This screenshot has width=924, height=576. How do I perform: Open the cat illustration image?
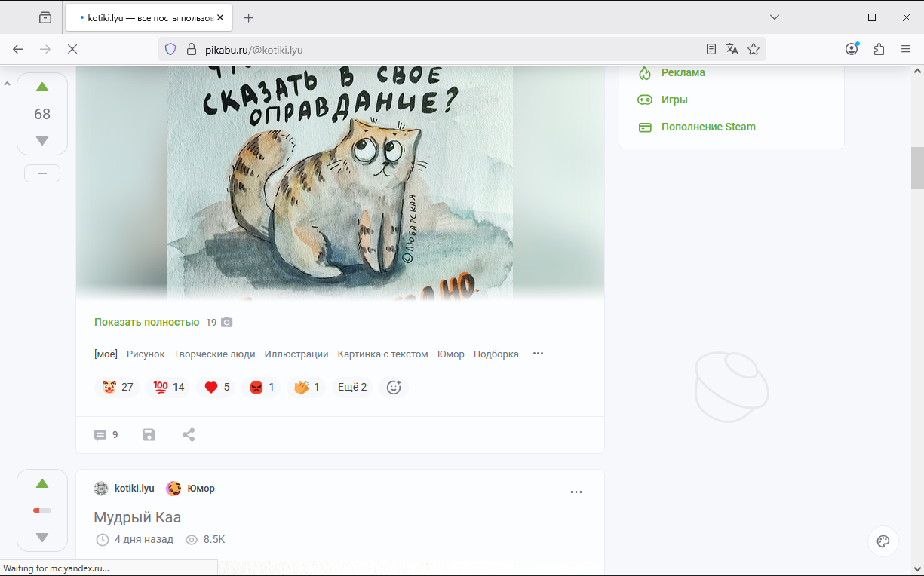[340, 183]
